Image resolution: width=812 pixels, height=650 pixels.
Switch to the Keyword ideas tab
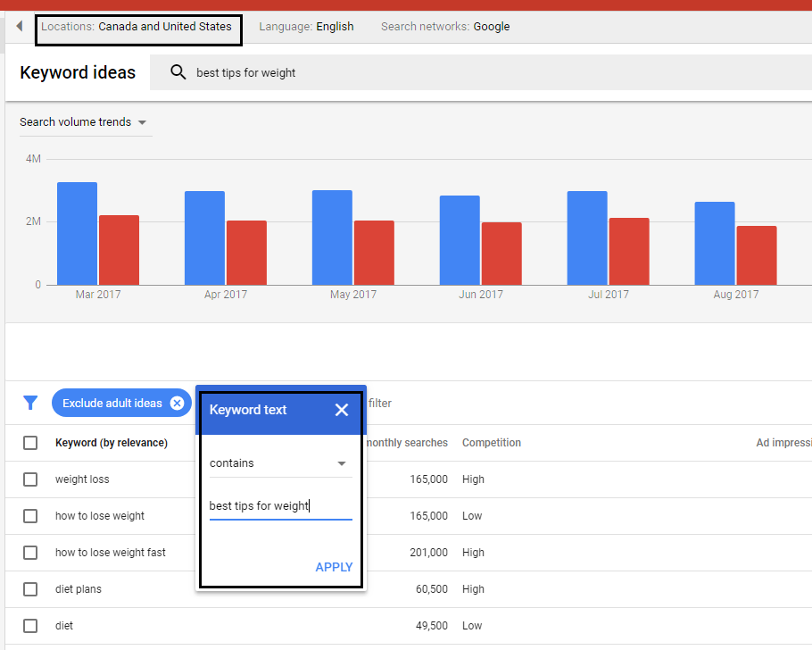tap(78, 72)
